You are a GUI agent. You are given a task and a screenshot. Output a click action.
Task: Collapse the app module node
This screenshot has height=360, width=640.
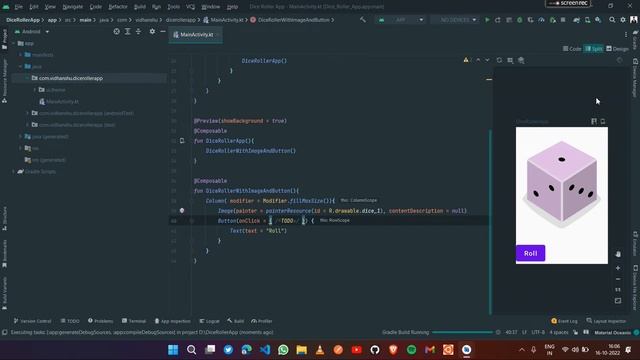point(13,43)
